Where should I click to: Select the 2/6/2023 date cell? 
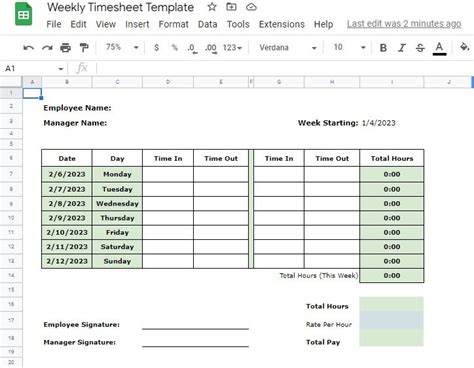click(x=67, y=174)
